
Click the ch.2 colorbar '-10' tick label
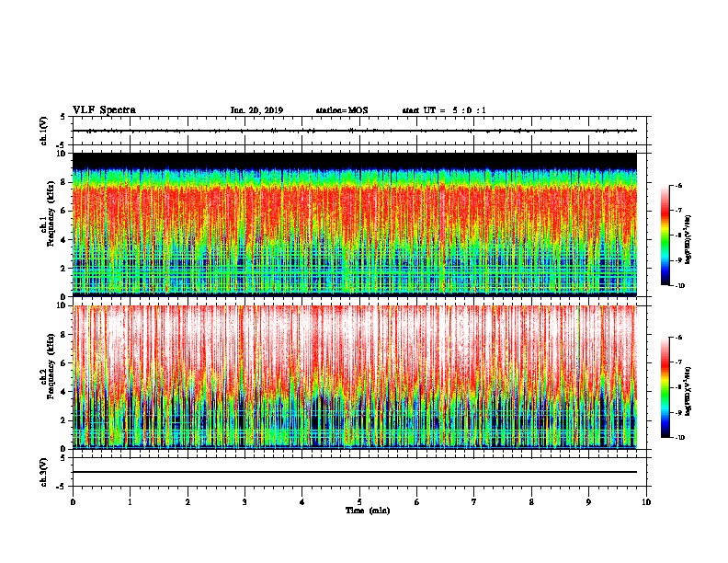679,438
